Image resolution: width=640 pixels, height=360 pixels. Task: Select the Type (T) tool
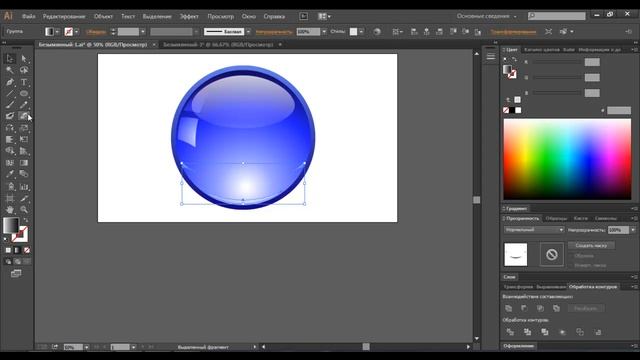[x=24, y=82]
